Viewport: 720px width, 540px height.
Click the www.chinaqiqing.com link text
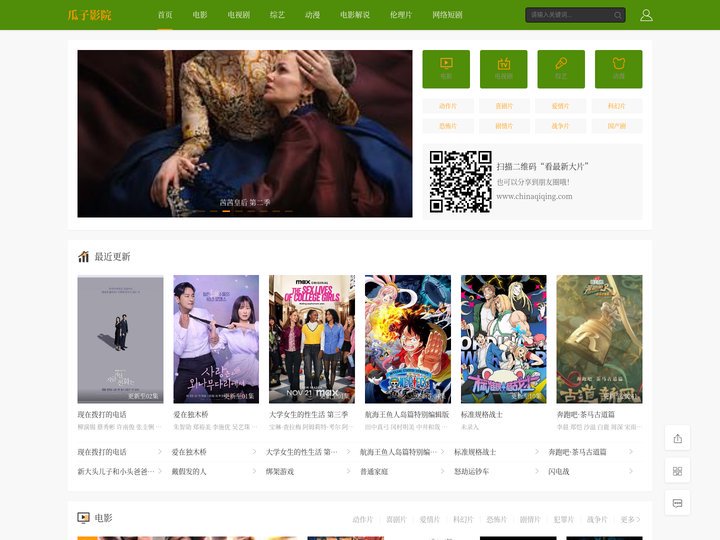534,197
